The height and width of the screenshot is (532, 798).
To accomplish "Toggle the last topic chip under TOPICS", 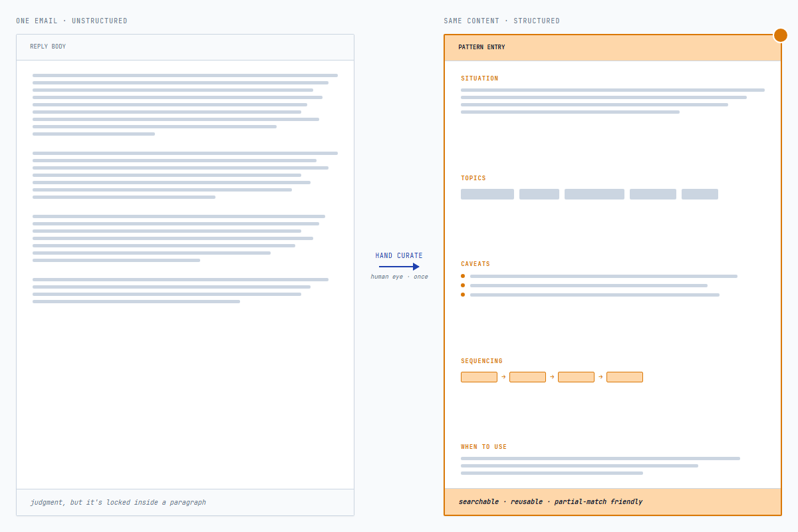I will pyautogui.click(x=700, y=194).
